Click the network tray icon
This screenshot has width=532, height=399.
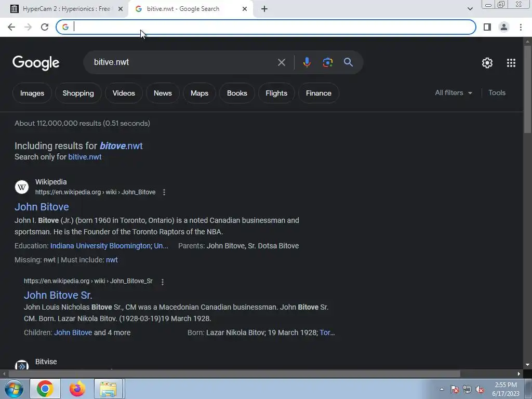[467, 390]
